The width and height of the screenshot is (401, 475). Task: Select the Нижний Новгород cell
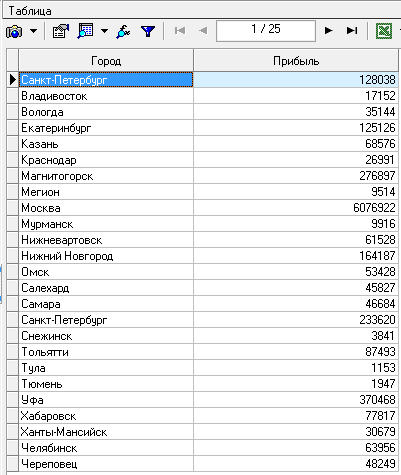coord(106,256)
